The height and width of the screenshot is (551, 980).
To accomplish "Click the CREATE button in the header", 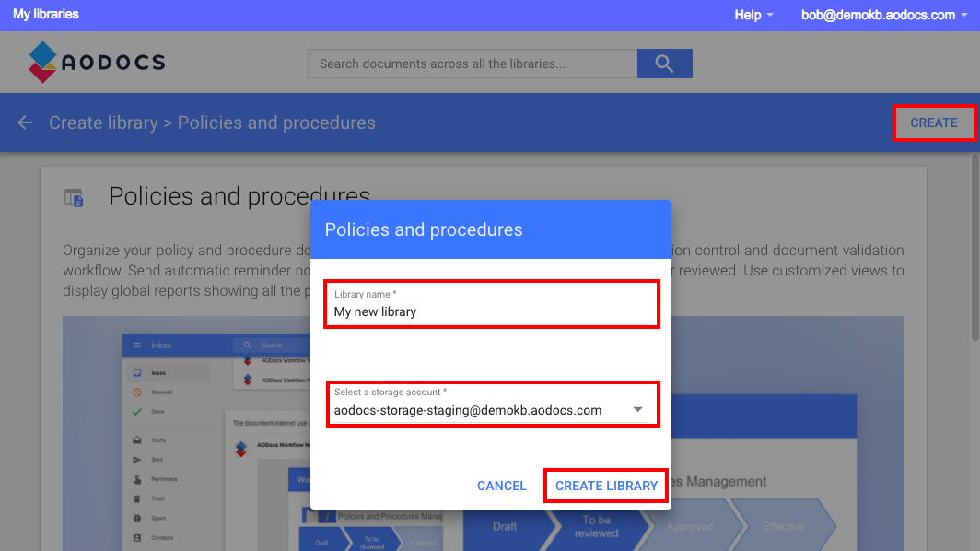I will click(933, 123).
